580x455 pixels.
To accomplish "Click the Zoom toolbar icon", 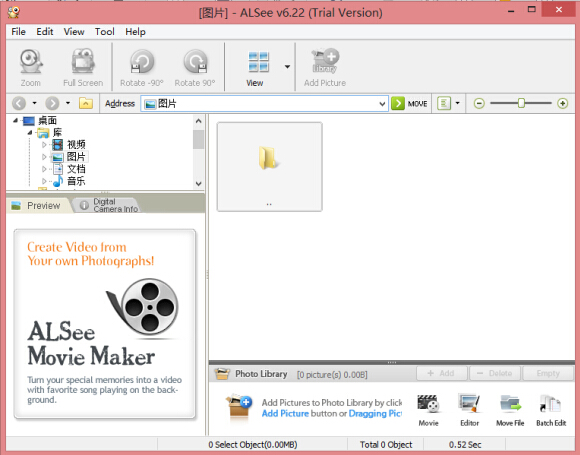I will pos(31,67).
